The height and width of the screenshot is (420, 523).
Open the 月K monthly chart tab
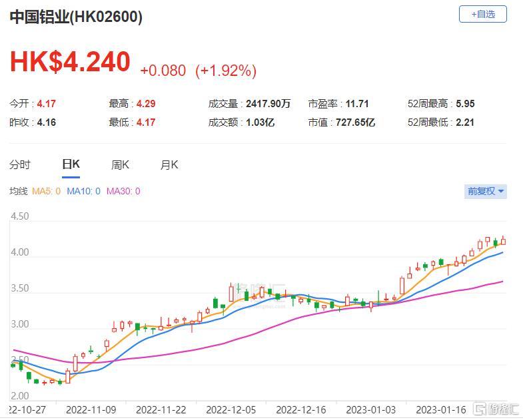pos(169,164)
